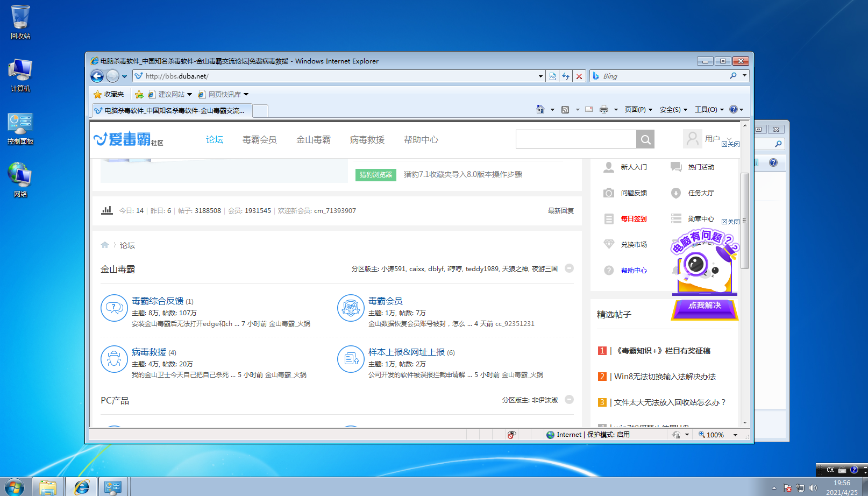Click the read mail icon in command bar
Viewport: 868px width, 496px height.
[589, 109]
